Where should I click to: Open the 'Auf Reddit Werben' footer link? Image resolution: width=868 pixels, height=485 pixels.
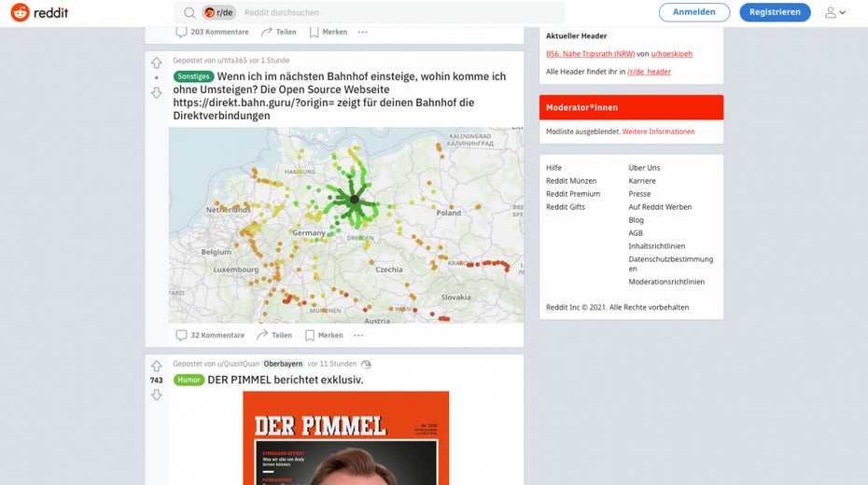point(660,207)
